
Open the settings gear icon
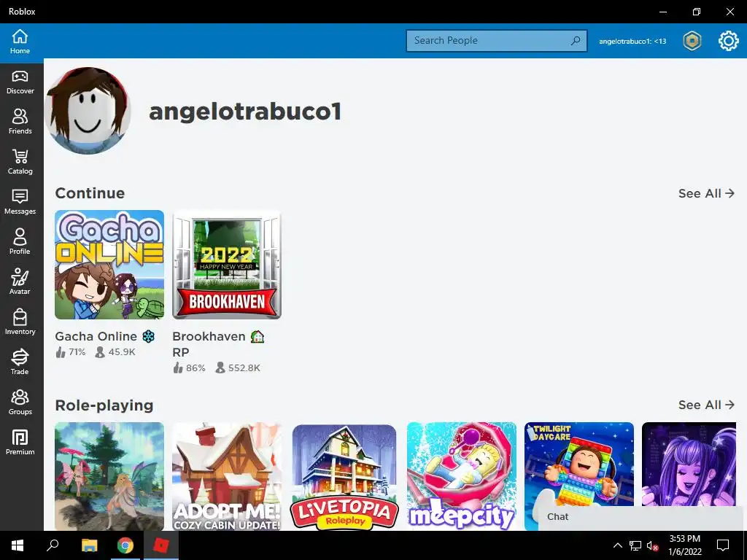[x=729, y=41]
